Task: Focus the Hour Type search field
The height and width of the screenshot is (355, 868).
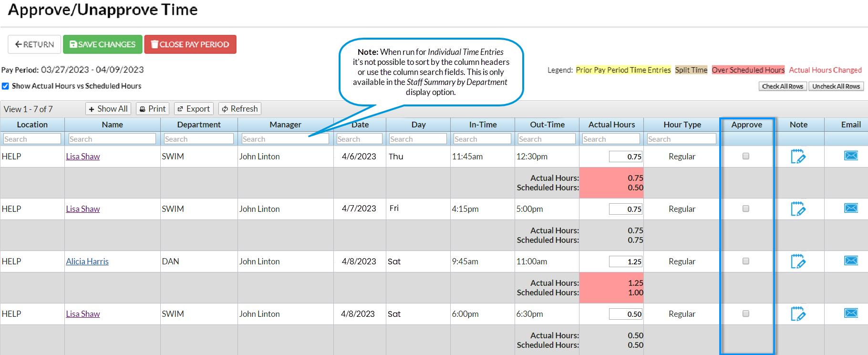Action: point(682,139)
